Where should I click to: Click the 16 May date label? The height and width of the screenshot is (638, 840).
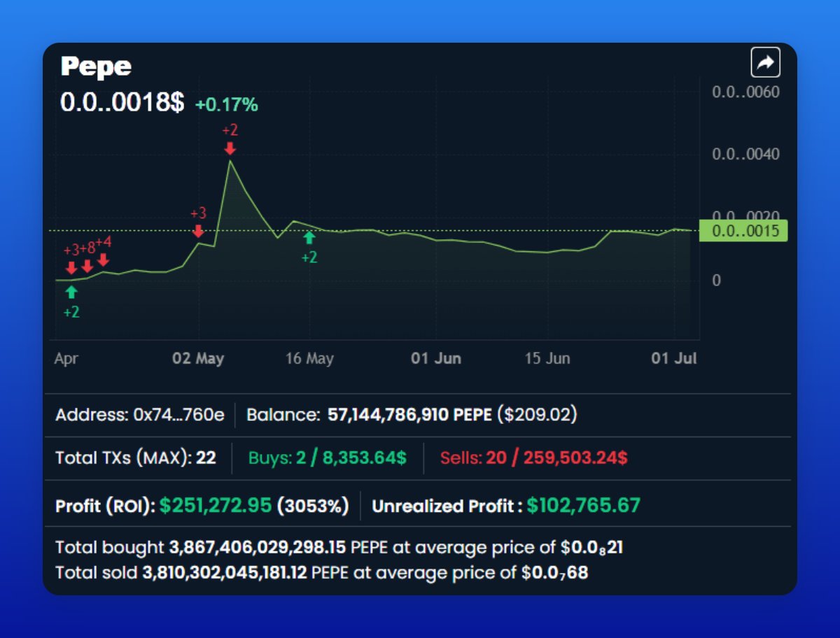coord(309,359)
